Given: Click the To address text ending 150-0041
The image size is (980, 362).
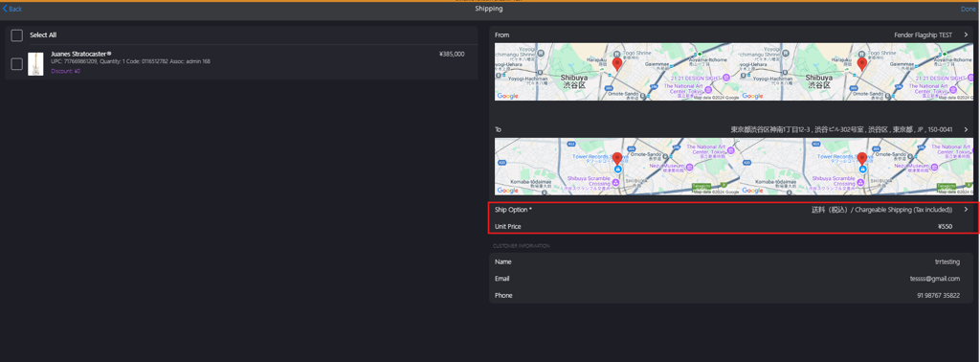Looking at the screenshot, I should click(841, 129).
